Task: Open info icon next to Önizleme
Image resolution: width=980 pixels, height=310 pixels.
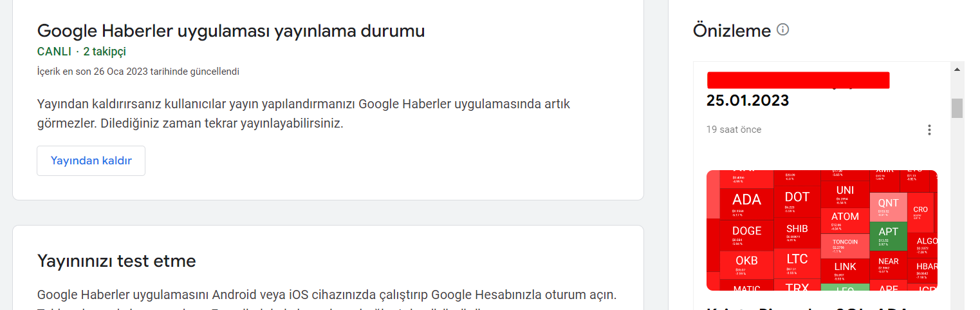Action: click(782, 30)
